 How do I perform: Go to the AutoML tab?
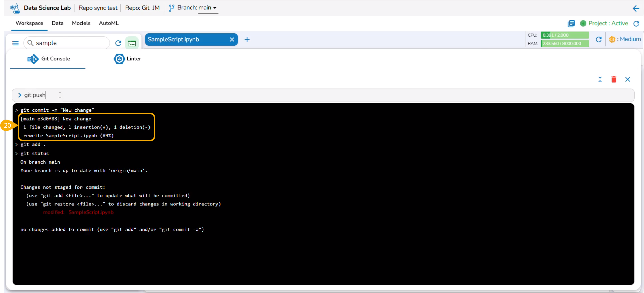(x=109, y=23)
